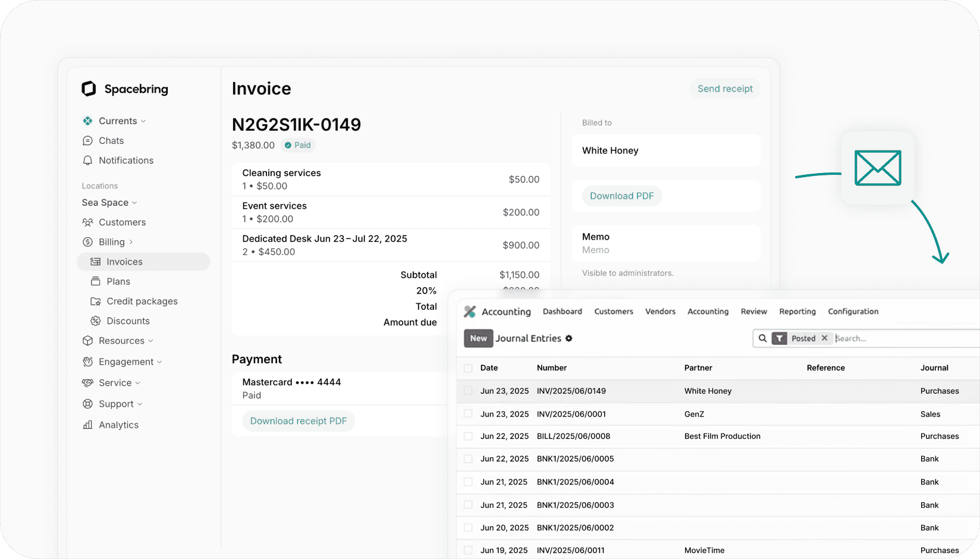The image size is (980, 559).
Task: Click the large envelope email icon
Action: 877,168
